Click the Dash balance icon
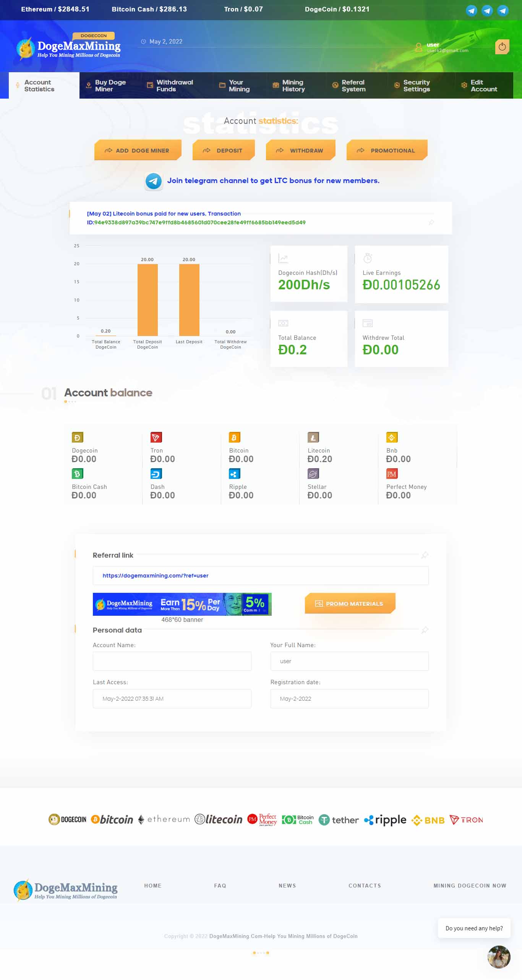Viewport: 522px width, 980px height. (x=156, y=474)
